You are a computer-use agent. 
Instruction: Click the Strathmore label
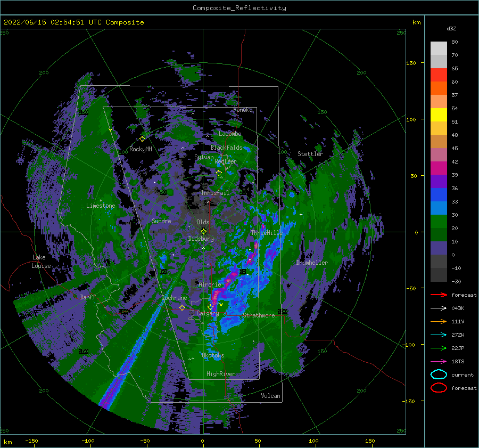(x=259, y=315)
